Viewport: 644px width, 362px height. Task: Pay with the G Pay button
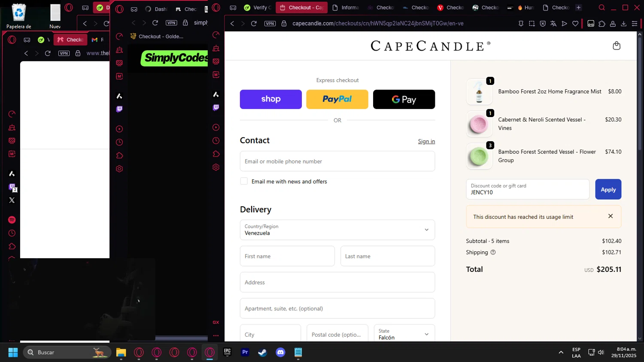(x=404, y=99)
